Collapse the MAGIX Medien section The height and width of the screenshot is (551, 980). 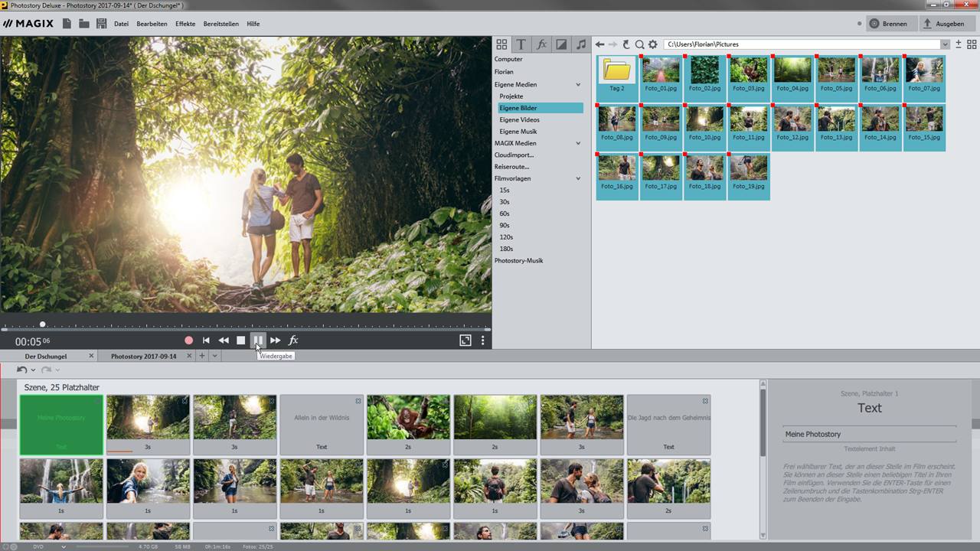pyautogui.click(x=578, y=143)
